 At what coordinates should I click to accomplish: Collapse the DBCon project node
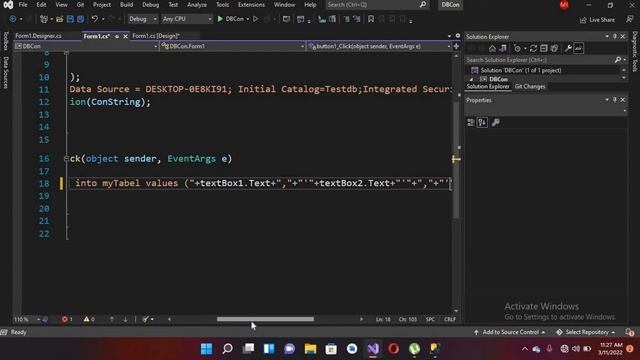[472, 79]
